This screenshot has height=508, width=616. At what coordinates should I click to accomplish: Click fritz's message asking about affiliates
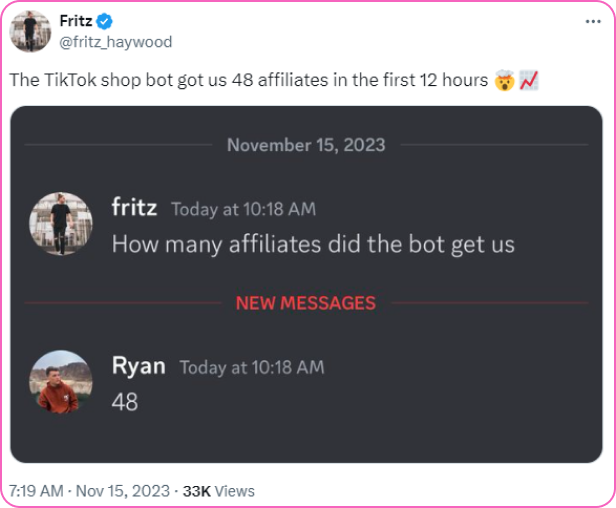[x=313, y=243]
